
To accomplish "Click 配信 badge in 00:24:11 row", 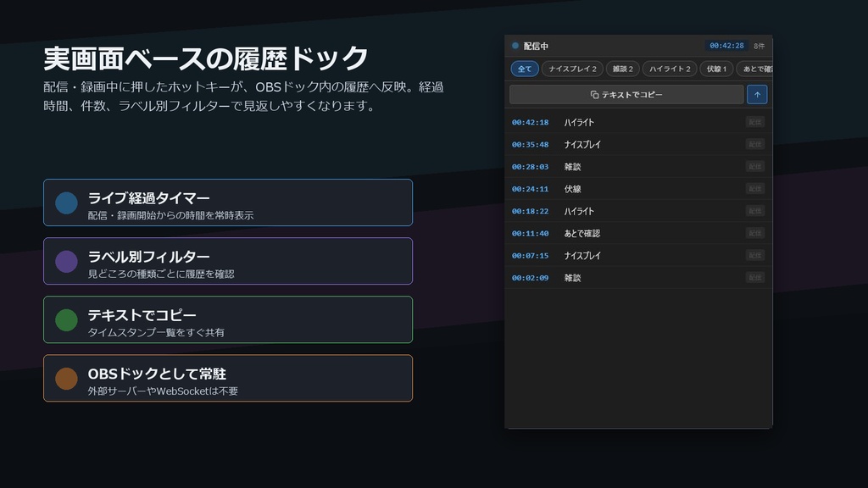I will click(755, 188).
